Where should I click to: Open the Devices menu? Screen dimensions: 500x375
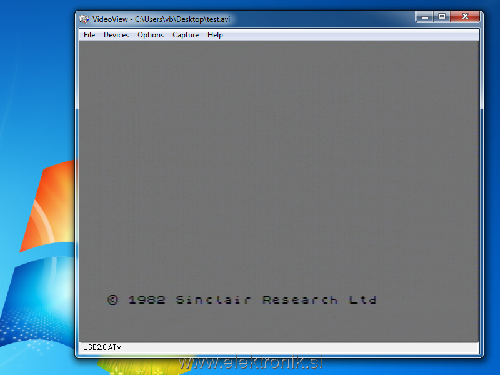click(116, 35)
